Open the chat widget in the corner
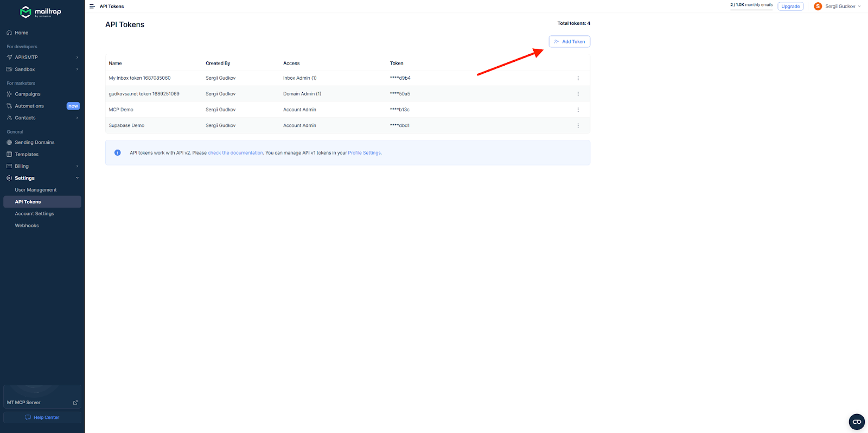Image resolution: width=868 pixels, height=433 pixels. [857, 422]
